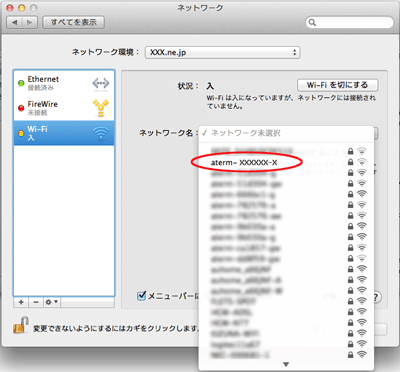The image size is (400, 372).
Task: Click the yellow minimize window button
Action: tap(22, 8)
